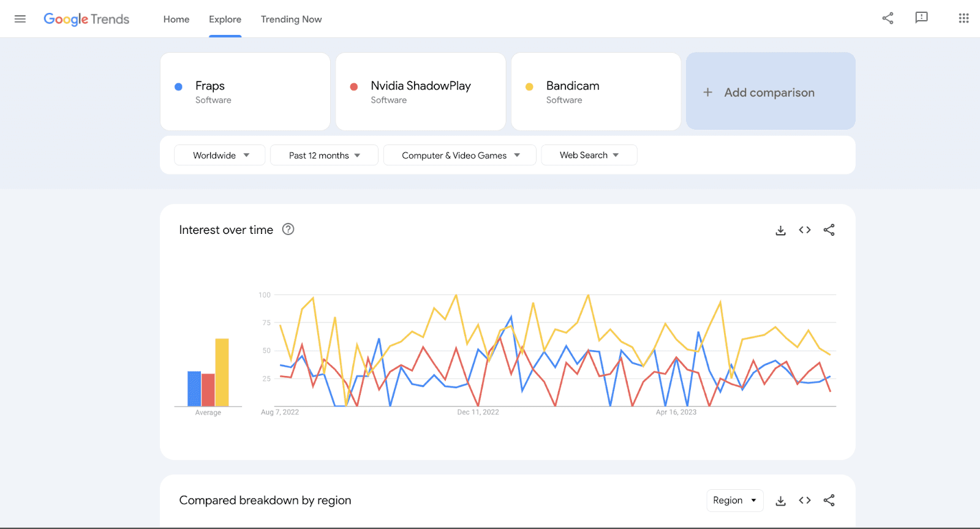Image resolution: width=980 pixels, height=529 pixels.
Task: Share the Interest over time chart
Action: coord(829,230)
